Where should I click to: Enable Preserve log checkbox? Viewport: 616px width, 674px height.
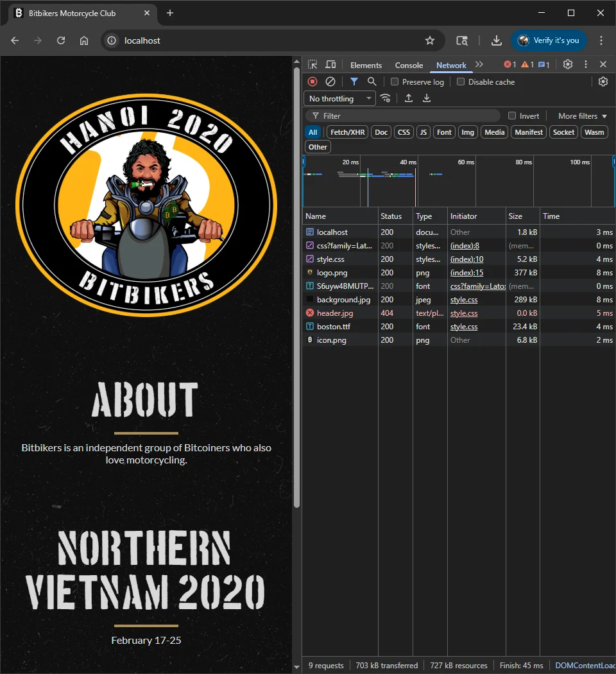click(395, 82)
